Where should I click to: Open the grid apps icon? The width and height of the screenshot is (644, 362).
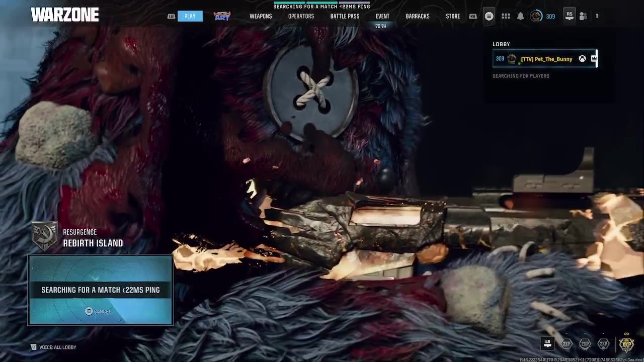[x=506, y=16]
